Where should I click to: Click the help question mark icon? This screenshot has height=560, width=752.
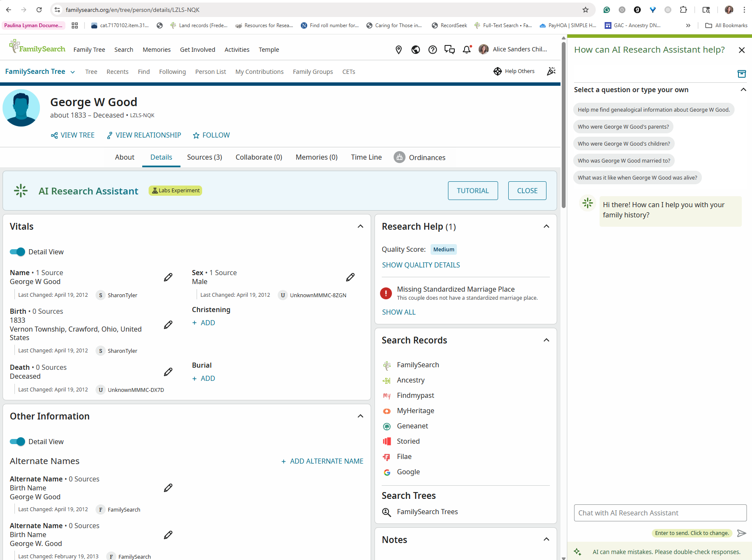pos(432,50)
